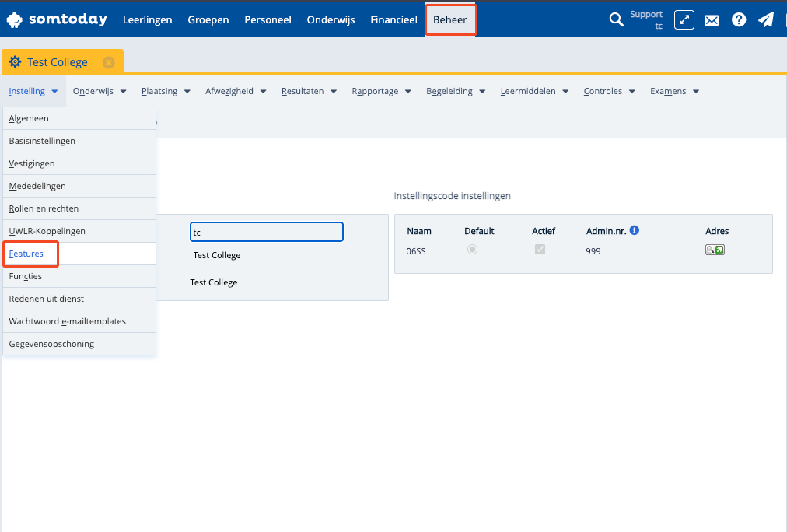Viewport: 787px width, 532px height.
Task: Click the info icon next to Admin.nr.
Action: point(635,230)
